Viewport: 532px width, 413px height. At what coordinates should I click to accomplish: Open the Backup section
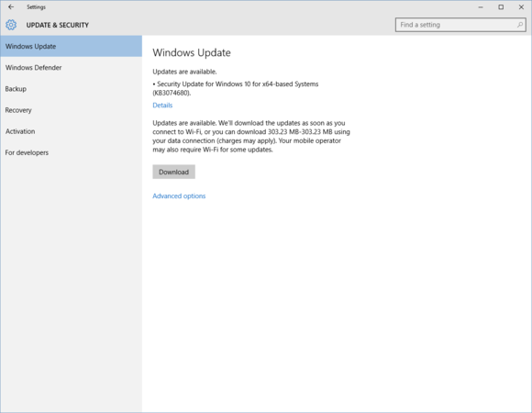pos(71,89)
